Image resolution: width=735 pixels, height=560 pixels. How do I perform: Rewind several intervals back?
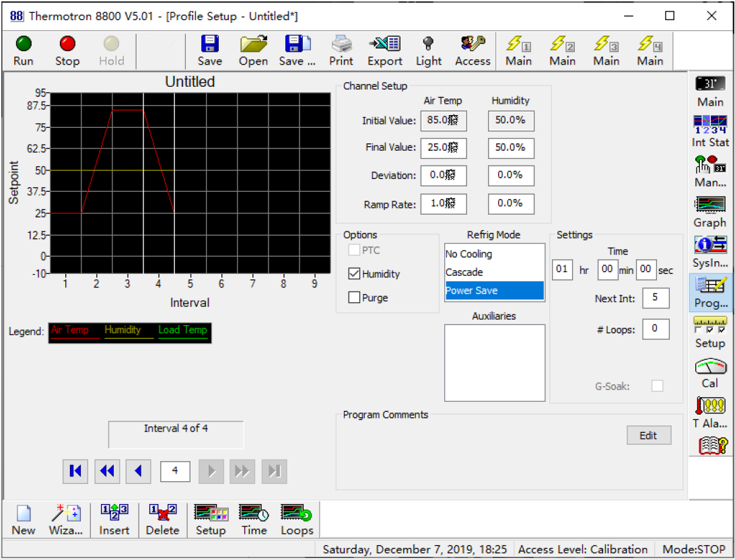point(107,471)
